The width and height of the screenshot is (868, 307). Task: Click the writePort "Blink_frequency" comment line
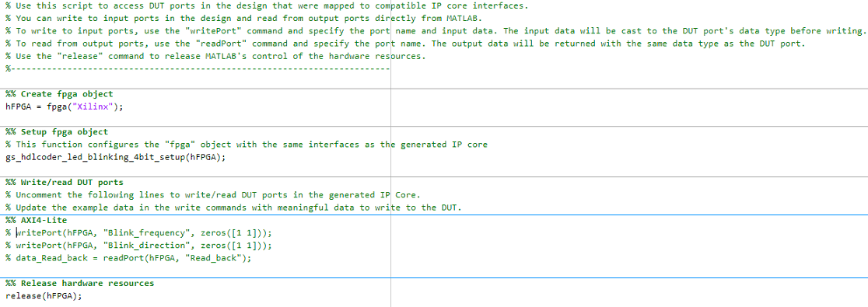click(139, 233)
